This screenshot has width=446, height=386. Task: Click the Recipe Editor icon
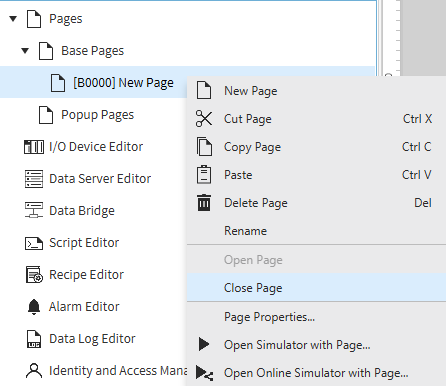coord(34,275)
